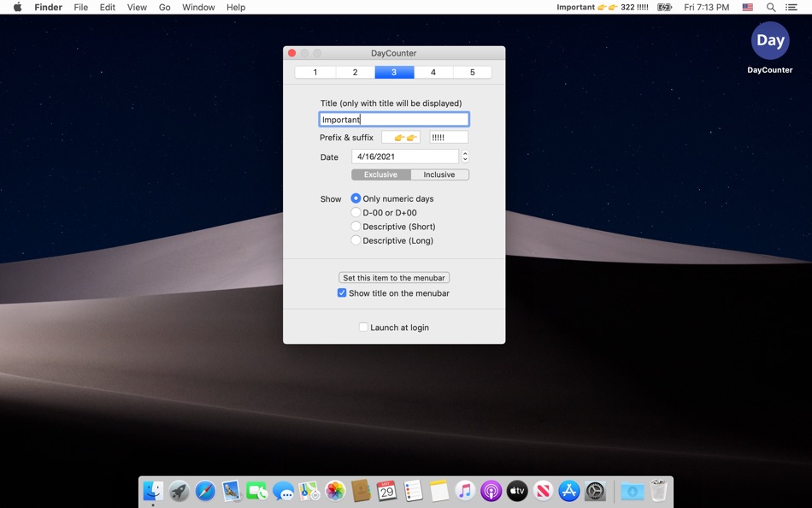812x508 pixels.
Task: Open Launchpad from the Dock
Action: (x=179, y=490)
